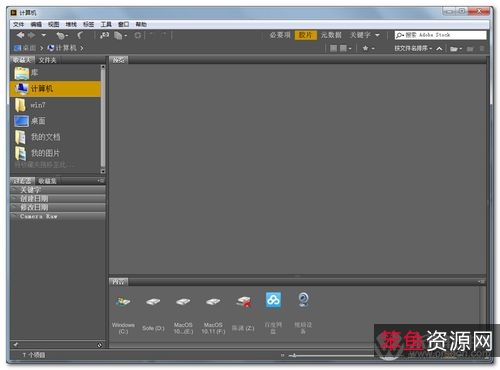Viewport: 500px width, 370px height.
Task: Click the delete item trash icon
Action: (x=482, y=49)
